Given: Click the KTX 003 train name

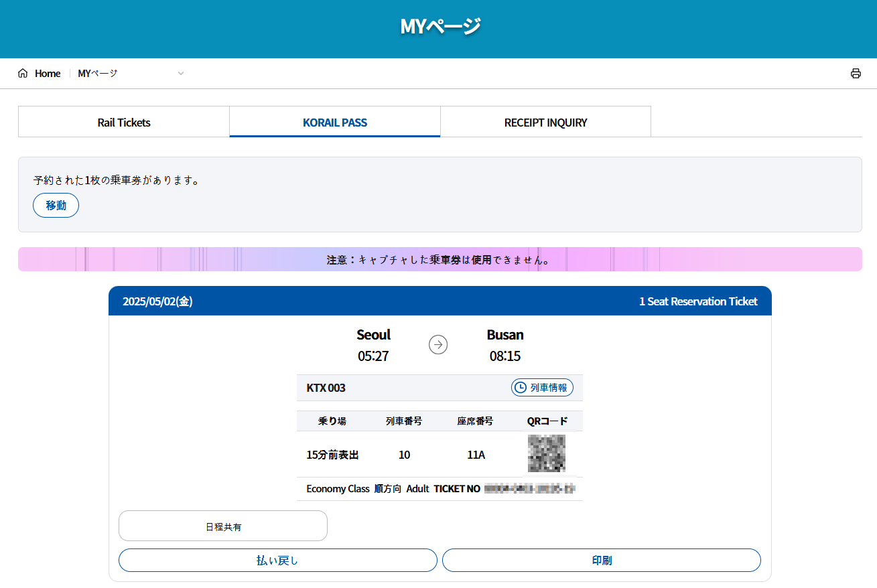Looking at the screenshot, I should (326, 388).
